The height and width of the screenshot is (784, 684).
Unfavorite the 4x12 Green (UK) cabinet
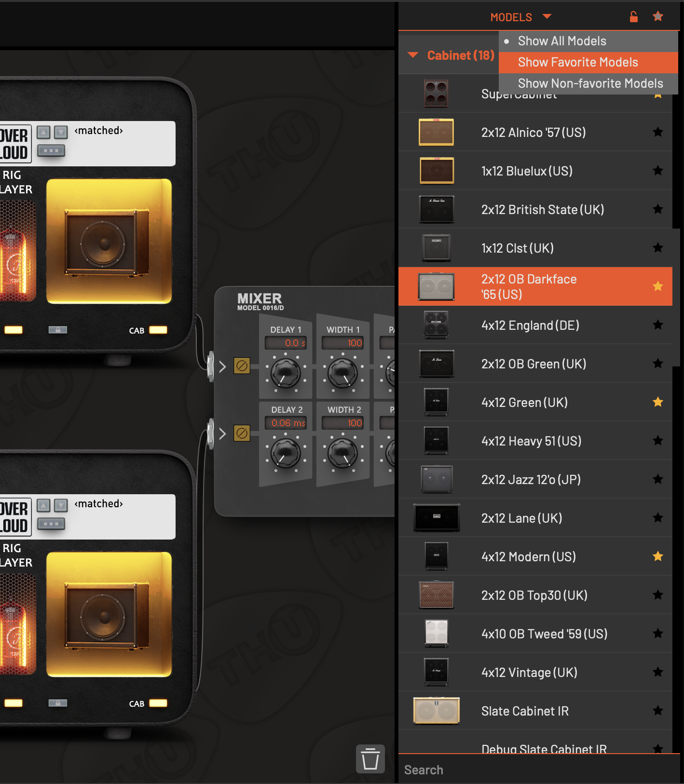pyautogui.click(x=657, y=402)
